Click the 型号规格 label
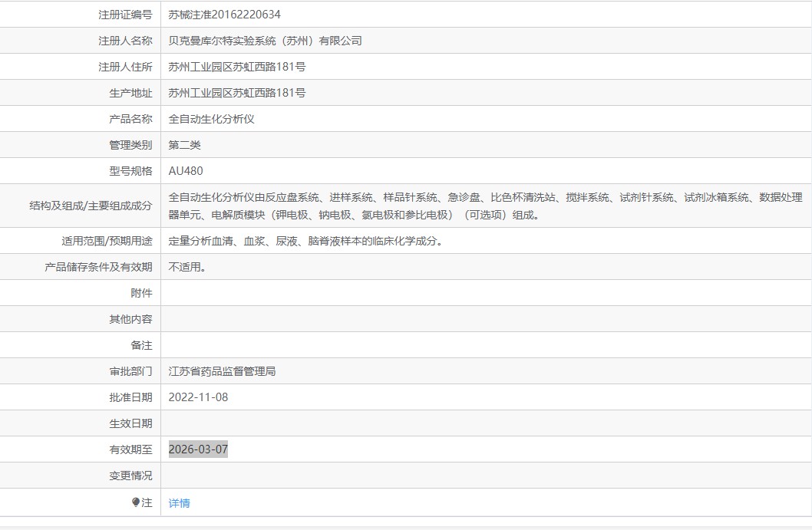The width and height of the screenshot is (812, 530). click(130, 171)
